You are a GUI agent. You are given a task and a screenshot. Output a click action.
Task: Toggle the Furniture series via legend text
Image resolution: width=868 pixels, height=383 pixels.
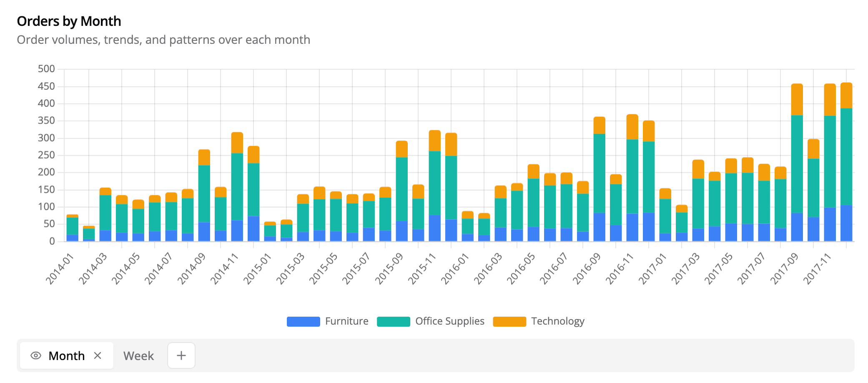click(x=346, y=321)
